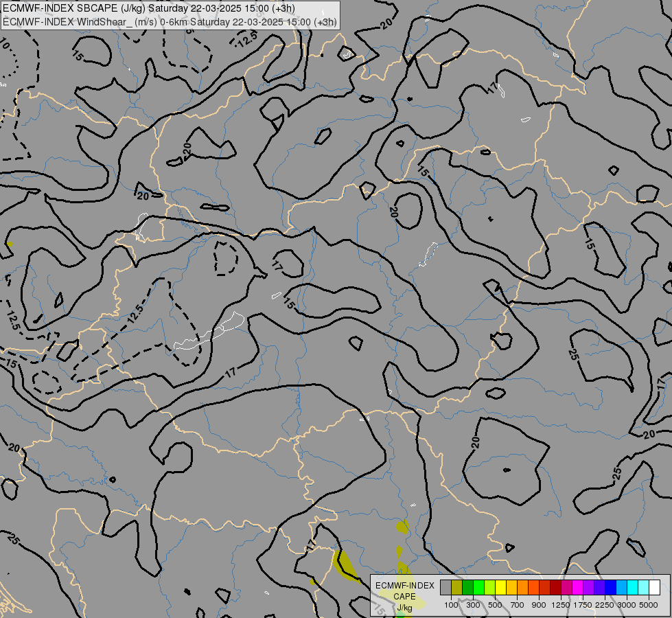This screenshot has width=672, height=618.
Task: Click the ECMWF-INDEX text in the legend box
Action: pyautogui.click(x=404, y=586)
